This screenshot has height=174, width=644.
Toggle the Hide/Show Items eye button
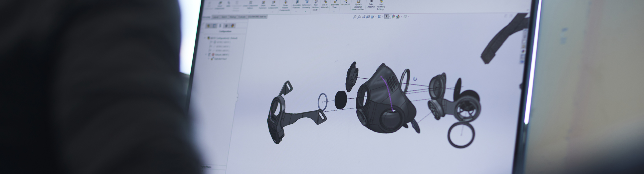[387, 16]
